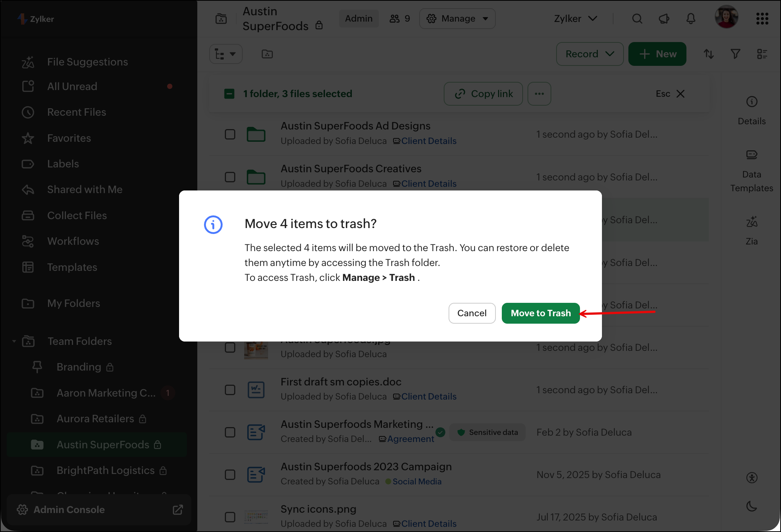Open the announcements megaphone icon
The height and width of the screenshot is (532, 781).
click(x=664, y=19)
